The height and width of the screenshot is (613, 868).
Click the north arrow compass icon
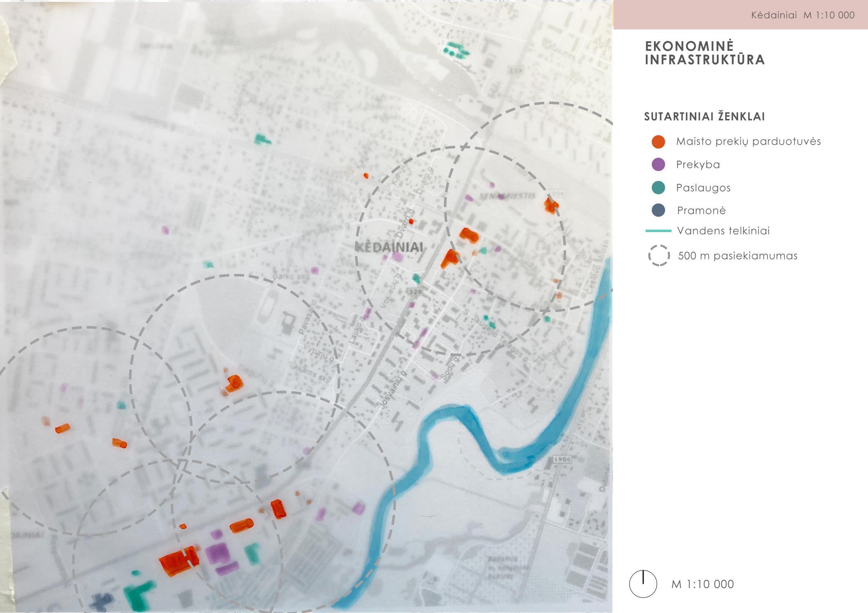pos(643,584)
